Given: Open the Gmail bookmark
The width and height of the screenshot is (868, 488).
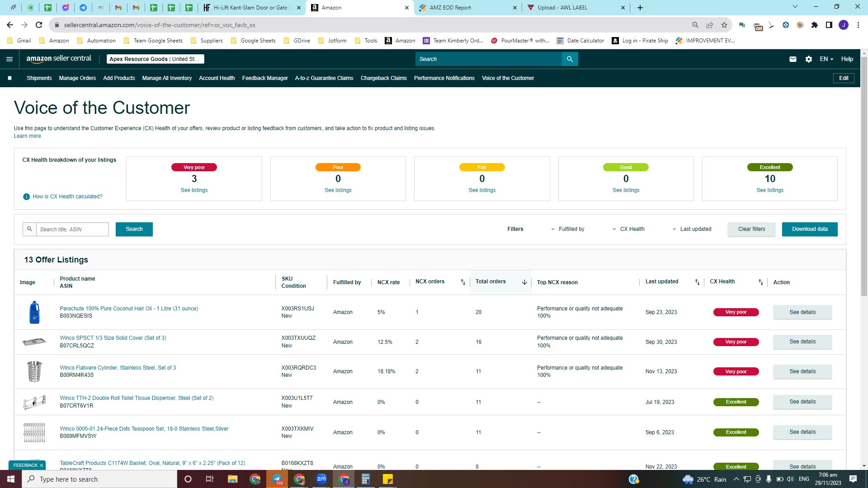Looking at the screenshot, I should (19, 41).
